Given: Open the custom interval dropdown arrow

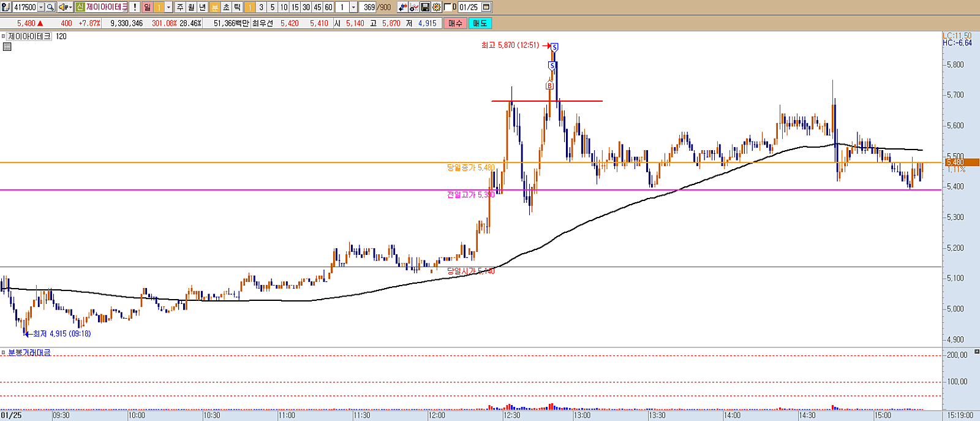Looking at the screenshot, I should 353,7.
